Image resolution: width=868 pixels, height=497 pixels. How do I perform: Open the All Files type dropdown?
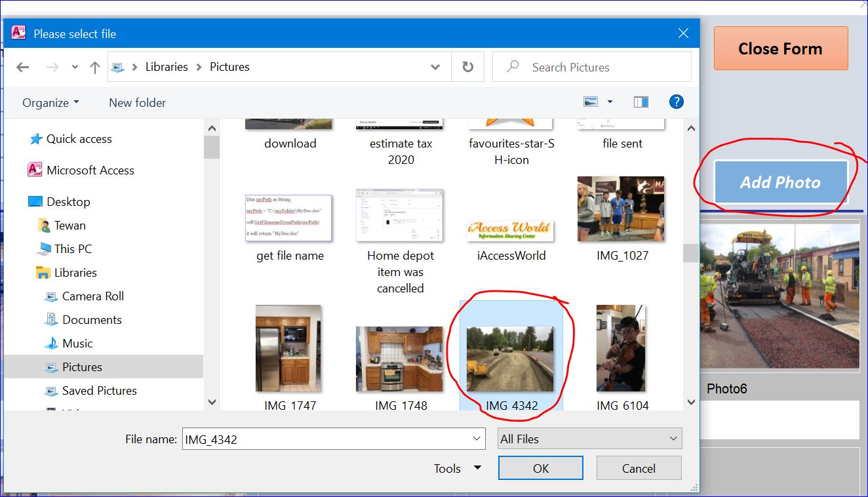(589, 439)
